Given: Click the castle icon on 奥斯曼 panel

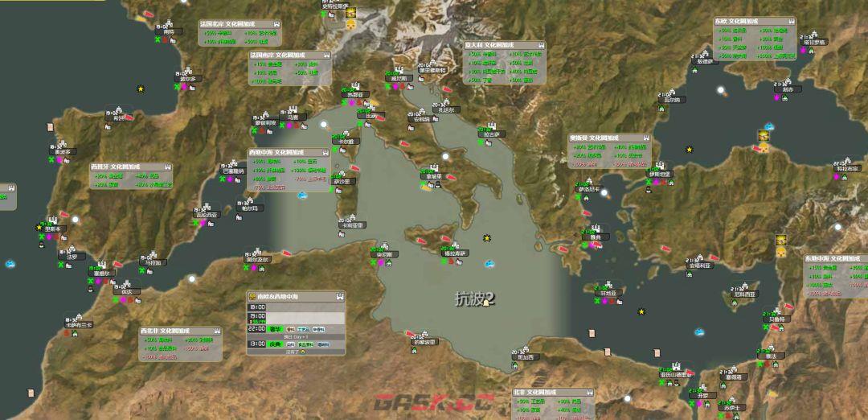Looking at the screenshot, I should pos(645,138).
